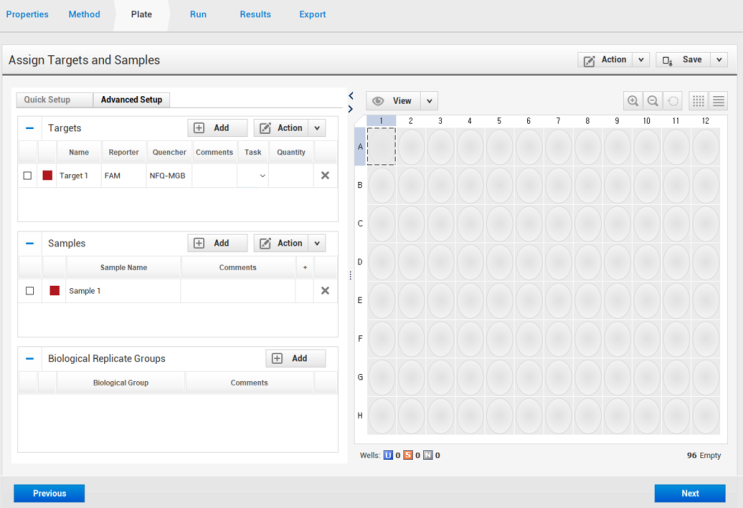Add a new target
Screen dimensions: 743x508
pyautogui.click(x=217, y=128)
